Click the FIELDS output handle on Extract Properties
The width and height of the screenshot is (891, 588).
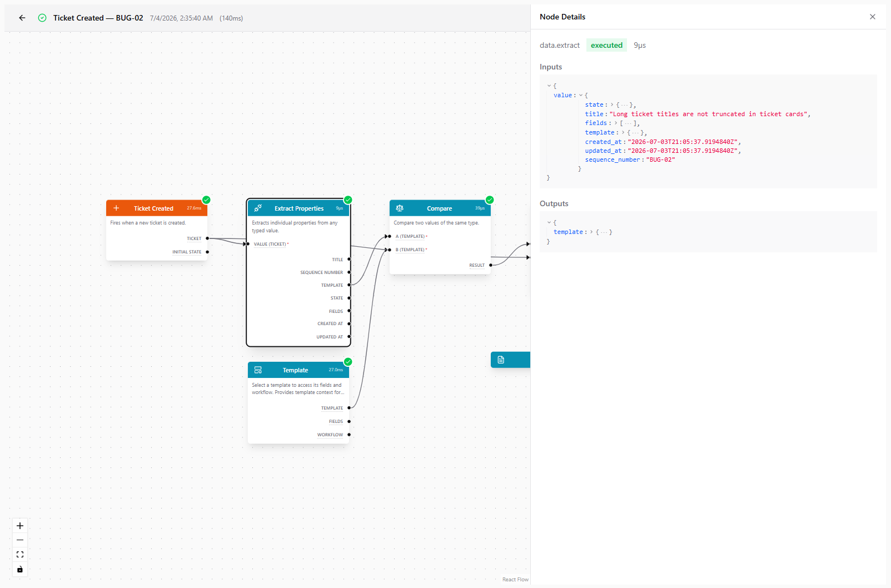click(x=349, y=311)
